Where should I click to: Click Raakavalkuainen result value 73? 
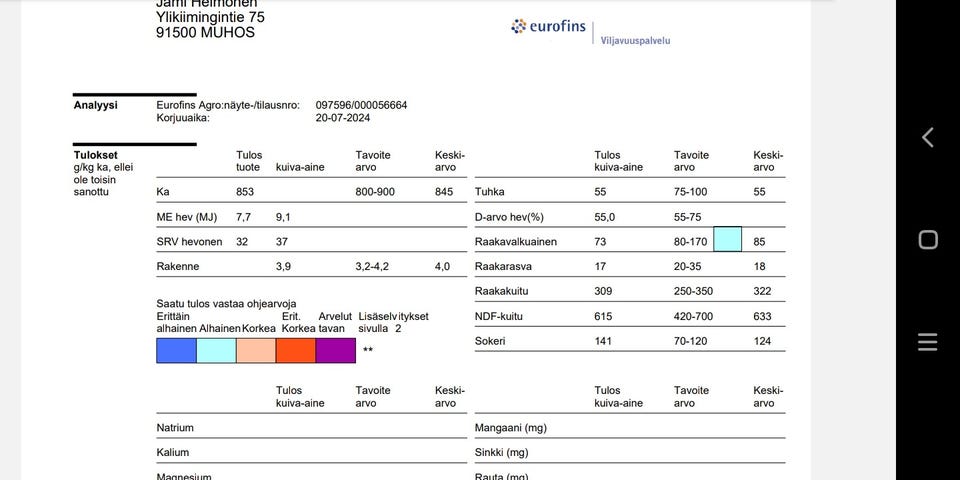pyautogui.click(x=600, y=242)
